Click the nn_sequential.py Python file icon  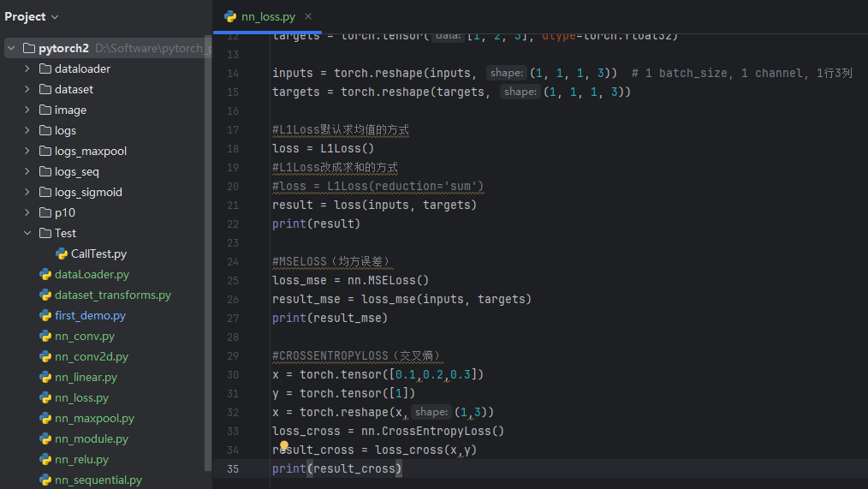coord(45,480)
